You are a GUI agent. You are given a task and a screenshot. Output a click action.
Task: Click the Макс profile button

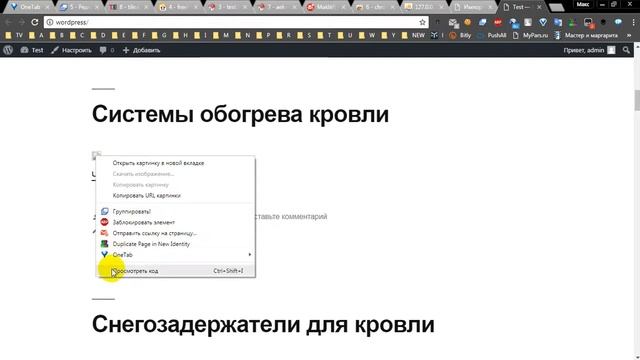(582, 4)
